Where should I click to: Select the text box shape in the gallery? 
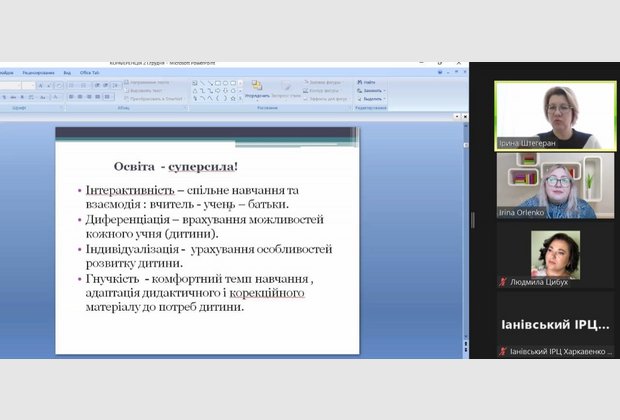pos(195,83)
